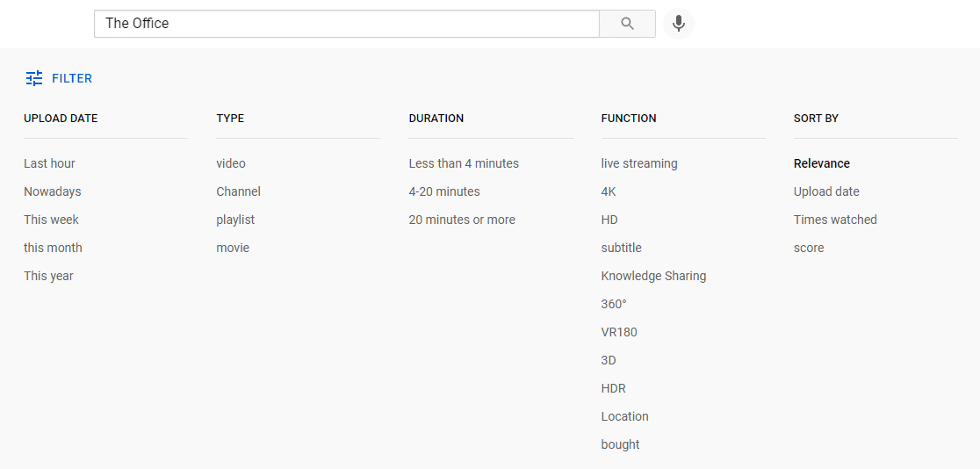Pick This year upload date filter
Screen dimensions: 980x469
click(x=49, y=276)
